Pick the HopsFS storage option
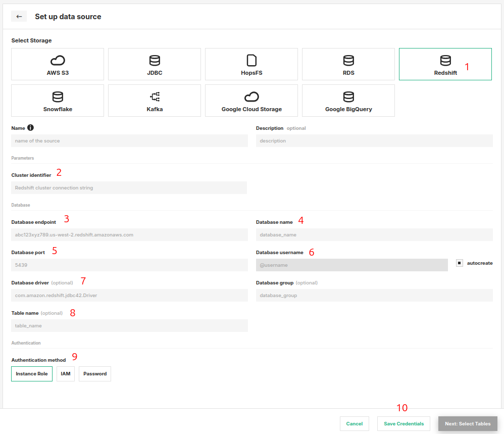Image resolution: width=504 pixels, height=434 pixels. (x=251, y=64)
